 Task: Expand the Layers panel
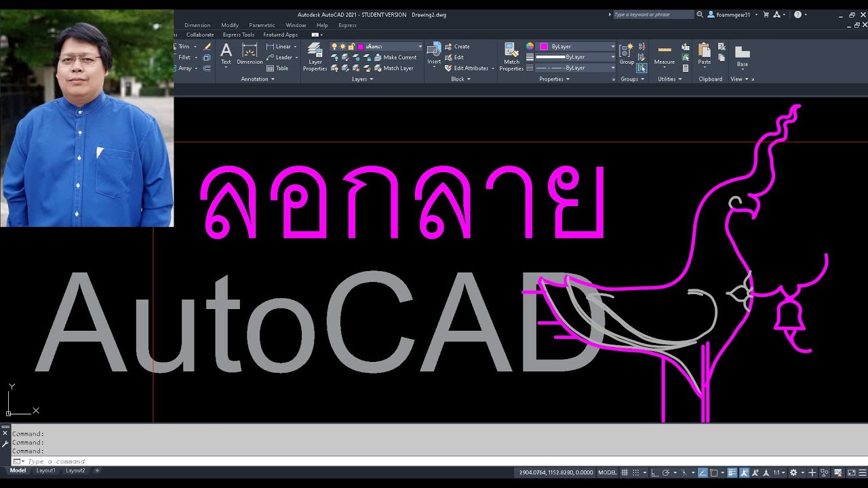pyautogui.click(x=363, y=79)
